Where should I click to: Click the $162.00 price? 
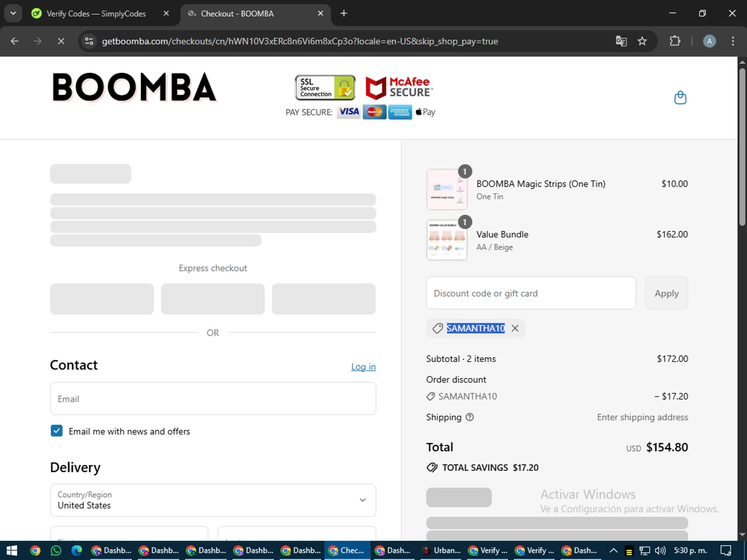coord(672,234)
